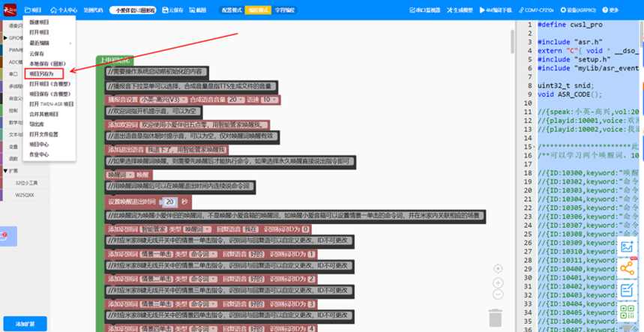
Task: Open the message bubble with red badge
Action: [8, 236]
